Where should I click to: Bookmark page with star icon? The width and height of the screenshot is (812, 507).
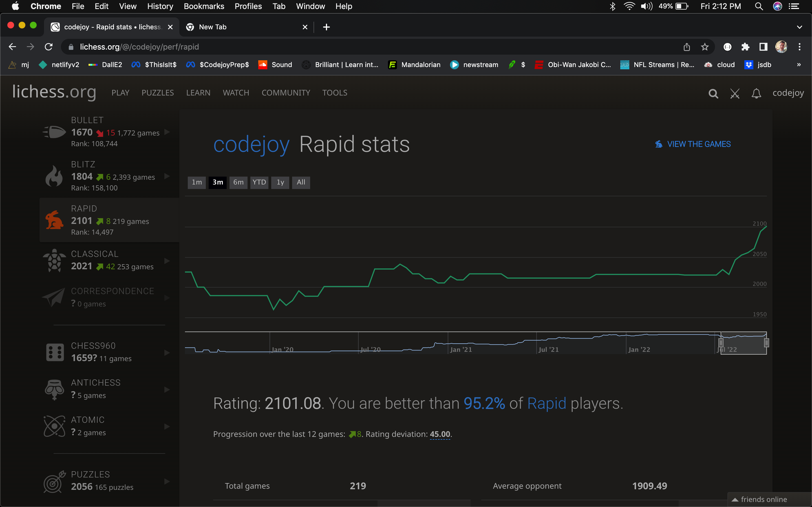[x=705, y=47]
